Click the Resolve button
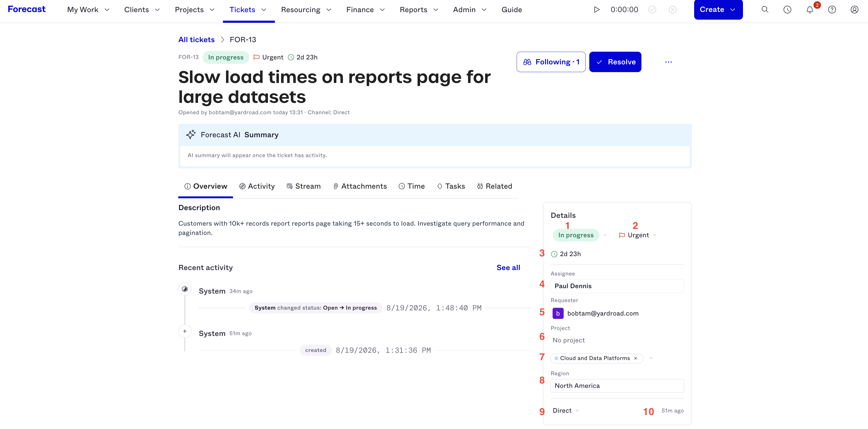The width and height of the screenshot is (868, 429). pyautogui.click(x=615, y=62)
